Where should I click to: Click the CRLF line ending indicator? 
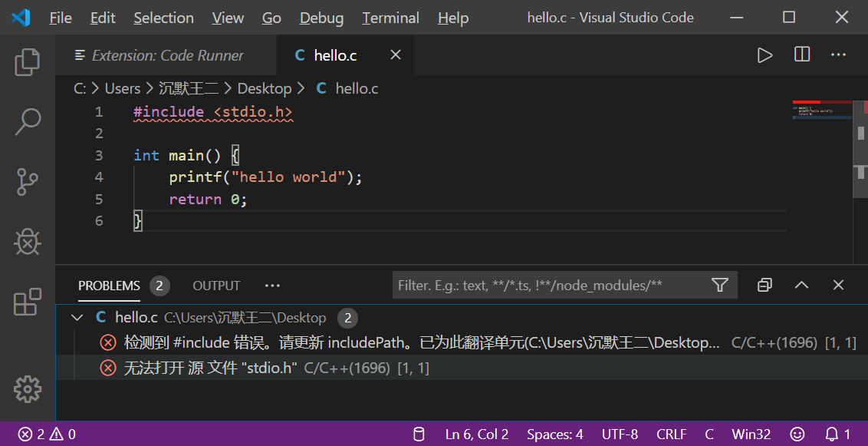click(x=672, y=434)
